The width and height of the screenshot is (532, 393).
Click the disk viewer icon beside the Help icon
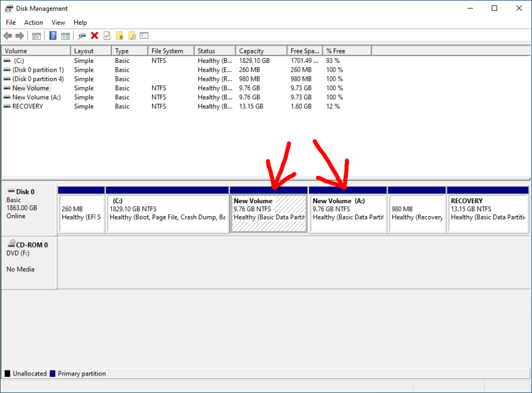tap(81, 35)
